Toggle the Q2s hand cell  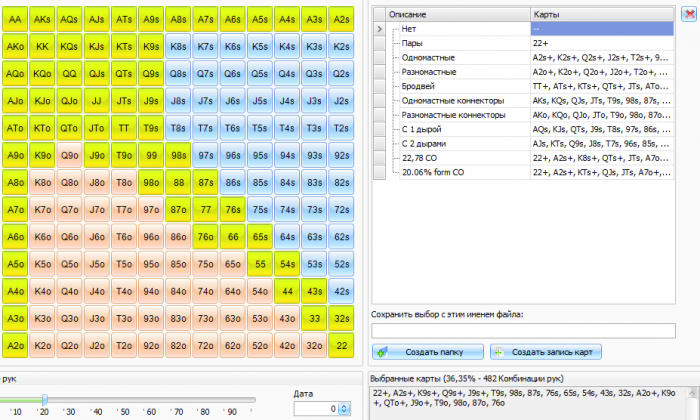[342, 74]
